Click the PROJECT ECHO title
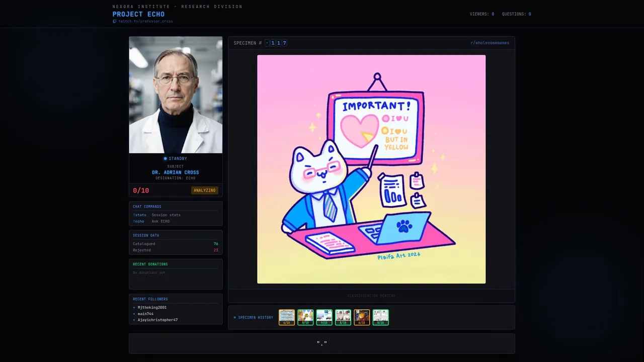Screen dimensions: 644x362 [138, 14]
